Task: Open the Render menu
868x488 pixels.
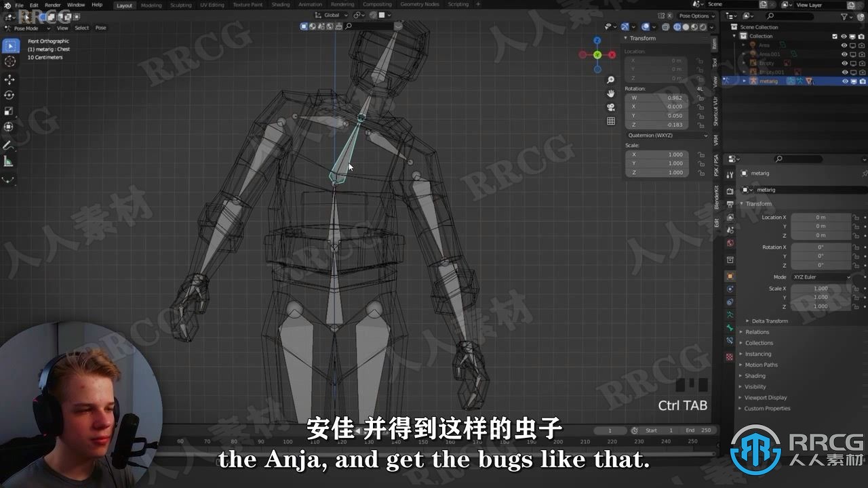Action: 52,5
